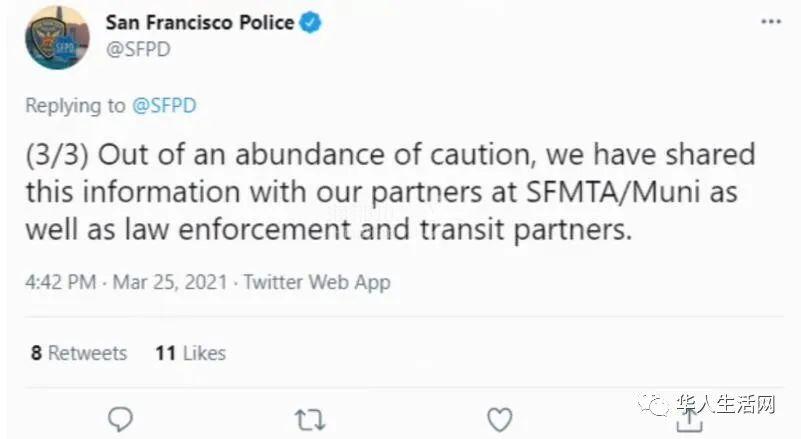Click the Twitter Web App source label
Screen dimensions: 801x439
(x=317, y=282)
